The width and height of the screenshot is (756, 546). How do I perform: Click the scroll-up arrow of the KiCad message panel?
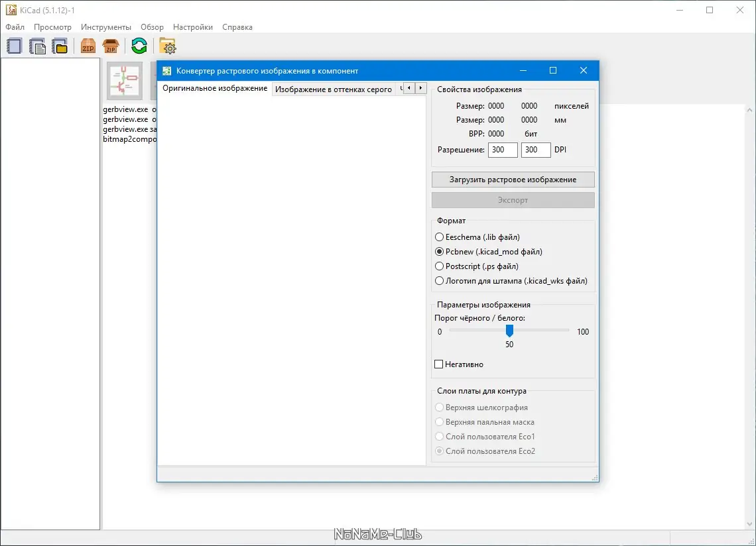coord(749,111)
